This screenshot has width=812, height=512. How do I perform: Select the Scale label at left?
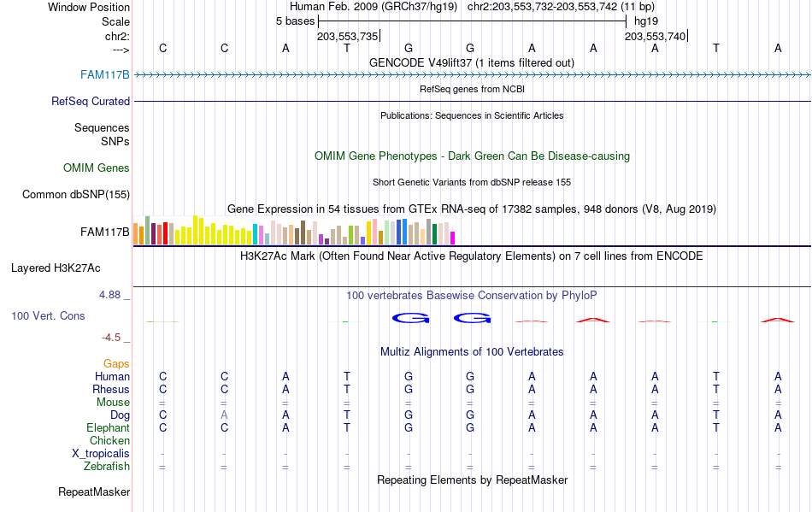115,21
